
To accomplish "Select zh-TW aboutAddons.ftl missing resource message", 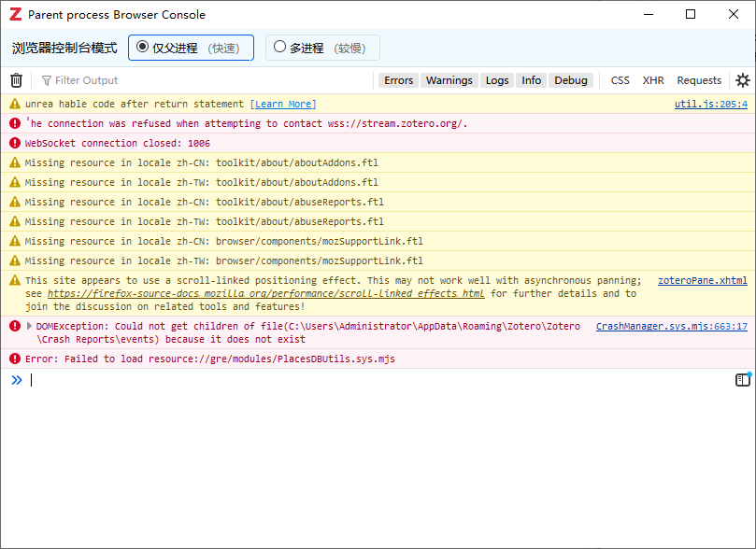I will [202, 182].
